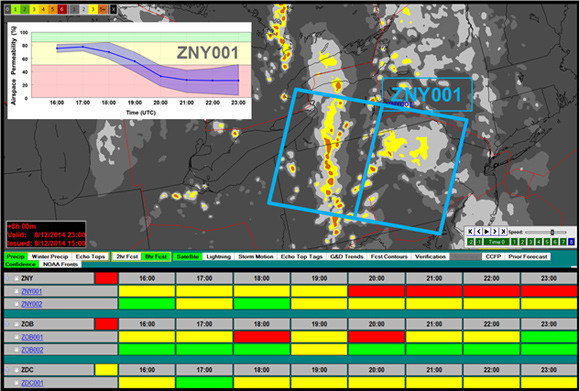579x391 pixels.
Task: Tick the ZOB group checkbox
Action: click(x=16, y=324)
